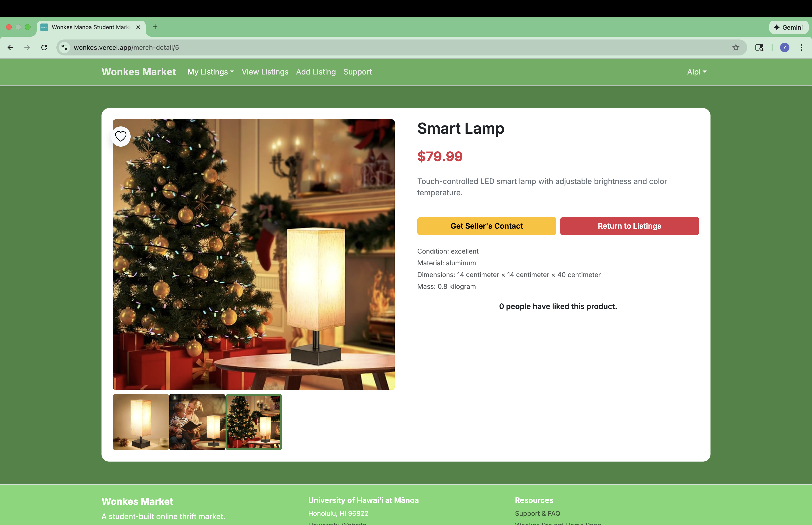812x525 pixels.
Task: Open the Chrome profile avatar
Action: click(x=785, y=47)
